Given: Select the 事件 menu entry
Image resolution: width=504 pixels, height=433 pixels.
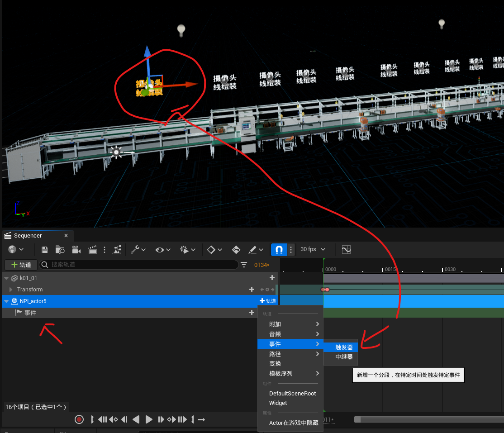Looking at the screenshot, I should click(290, 344).
